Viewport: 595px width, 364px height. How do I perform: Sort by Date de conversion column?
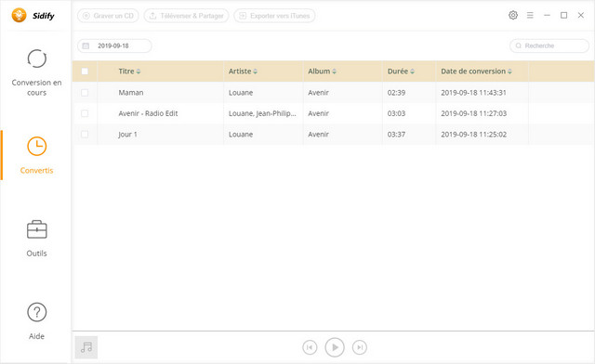tap(476, 71)
